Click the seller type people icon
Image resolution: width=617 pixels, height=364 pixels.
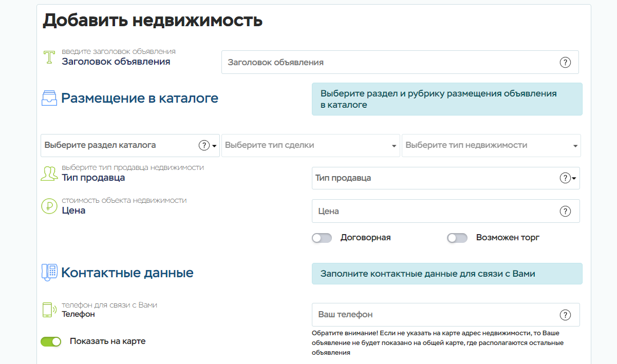[49, 174]
